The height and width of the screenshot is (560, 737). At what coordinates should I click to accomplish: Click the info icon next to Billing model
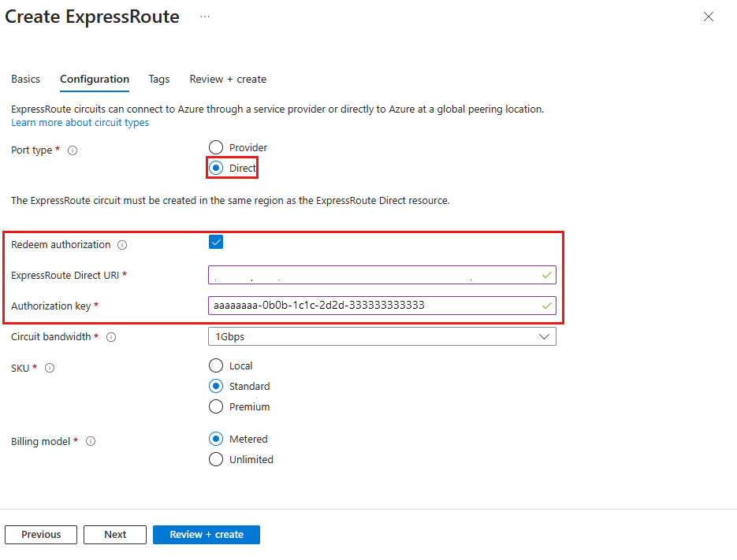point(91,441)
